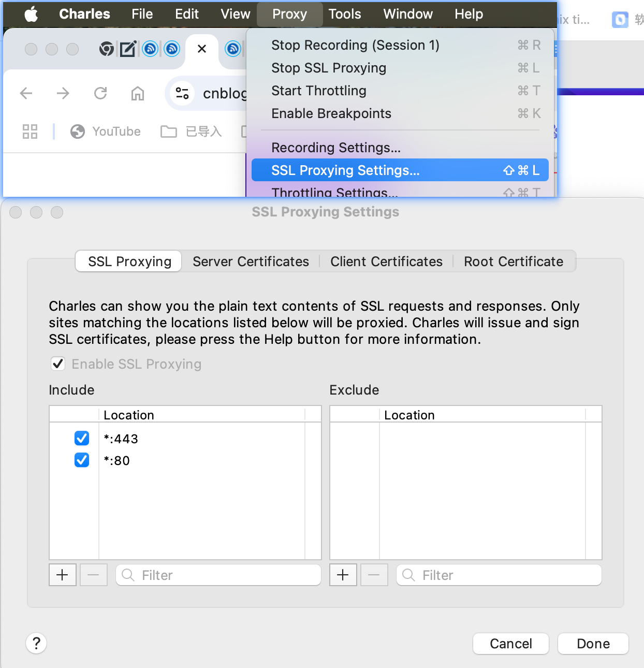Screen dimensions: 644x668
Task: Choose Stop Recording (Session 1)
Action: [x=400, y=45]
